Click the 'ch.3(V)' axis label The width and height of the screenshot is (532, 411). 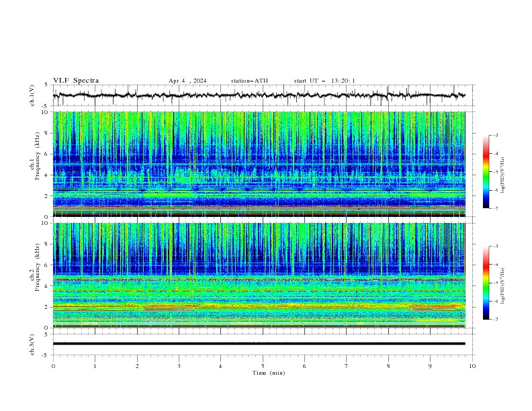coord(32,345)
